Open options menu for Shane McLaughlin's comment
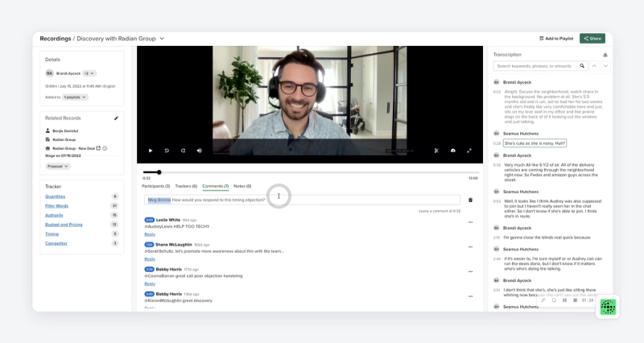This screenshot has height=343, width=644. click(470, 247)
